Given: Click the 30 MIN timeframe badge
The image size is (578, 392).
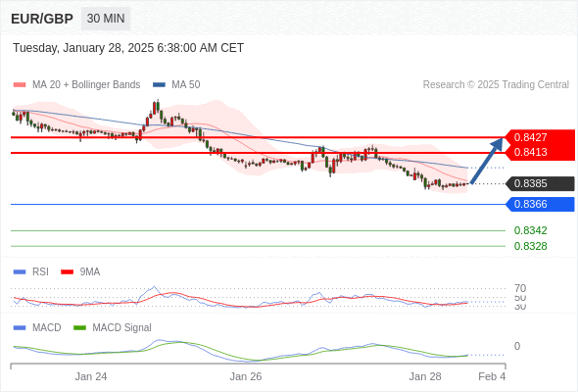Looking at the screenshot, I should [106, 19].
